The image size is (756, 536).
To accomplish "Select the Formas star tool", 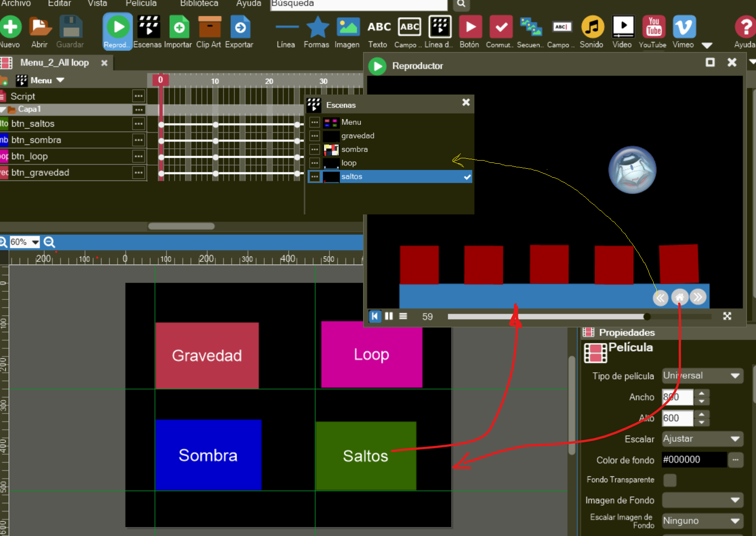I will click(x=317, y=28).
